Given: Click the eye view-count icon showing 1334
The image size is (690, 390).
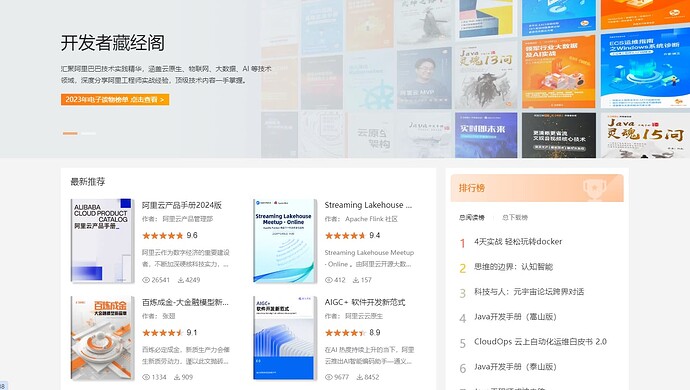Looking at the screenshot, I should [146, 377].
